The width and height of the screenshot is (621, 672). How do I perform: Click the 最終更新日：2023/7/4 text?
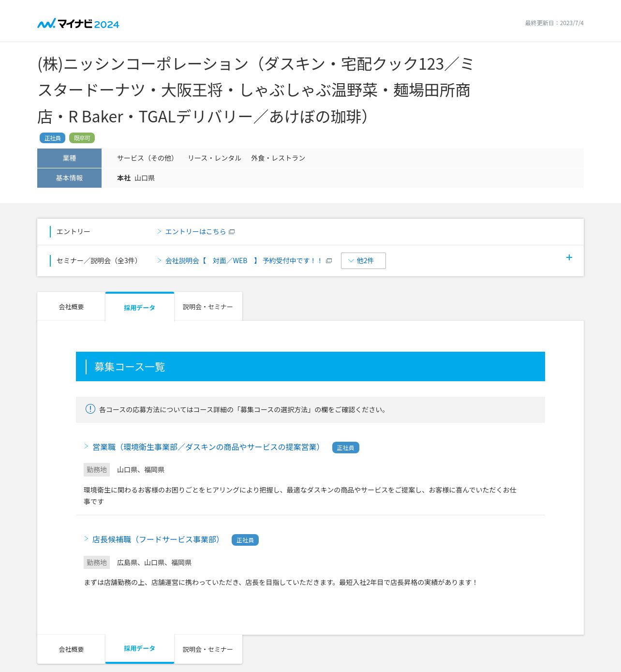click(554, 23)
